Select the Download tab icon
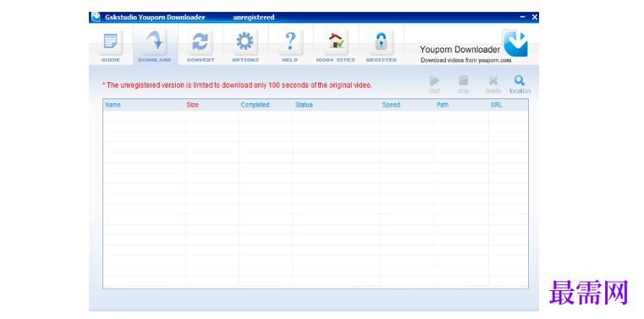This screenshot has height=319, width=644. pyautogui.click(x=154, y=41)
